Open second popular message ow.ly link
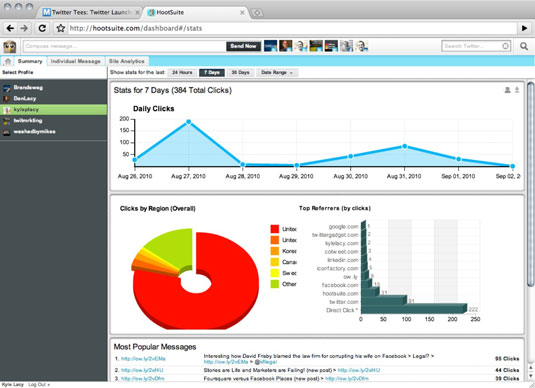Screen dimensions: 535x388 coord(142,370)
